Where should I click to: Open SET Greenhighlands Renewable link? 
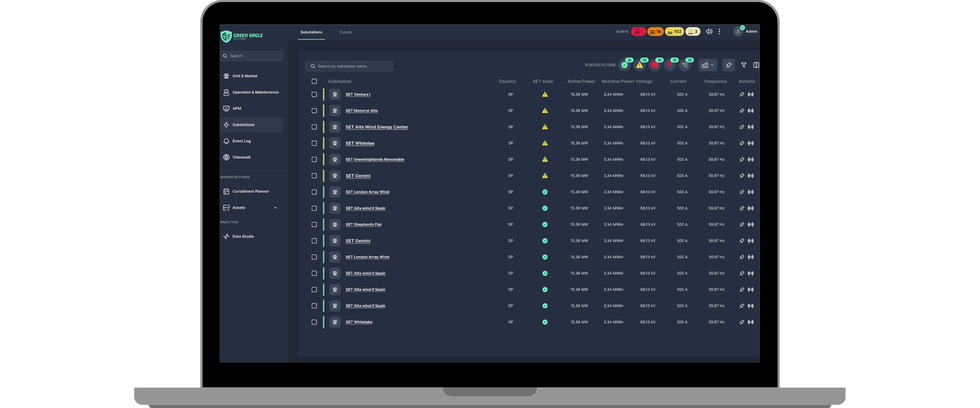375,160
